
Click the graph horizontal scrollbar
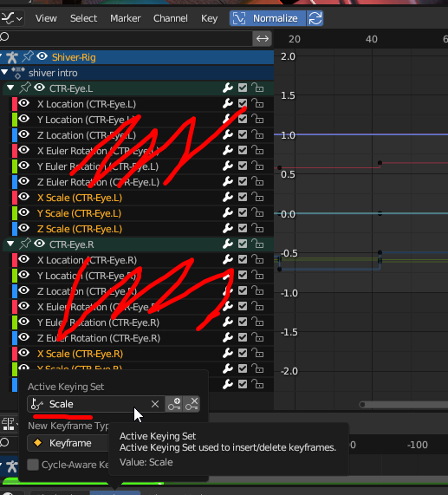(x=403, y=404)
